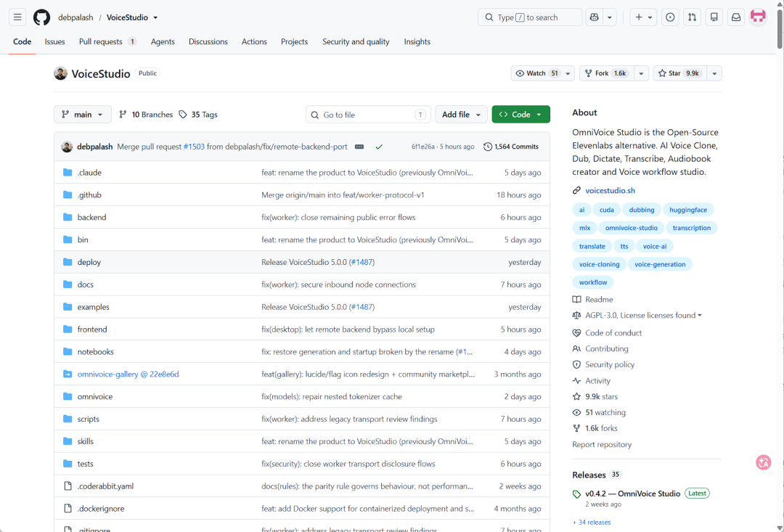This screenshot has width=784, height=532.
Task: Click the green checkmark commit status
Action: click(379, 147)
